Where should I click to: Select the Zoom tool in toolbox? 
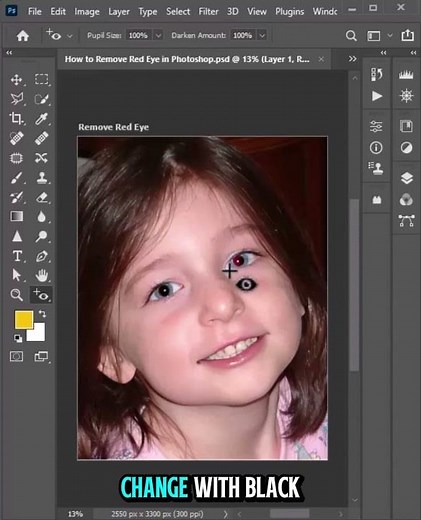pyautogui.click(x=16, y=295)
